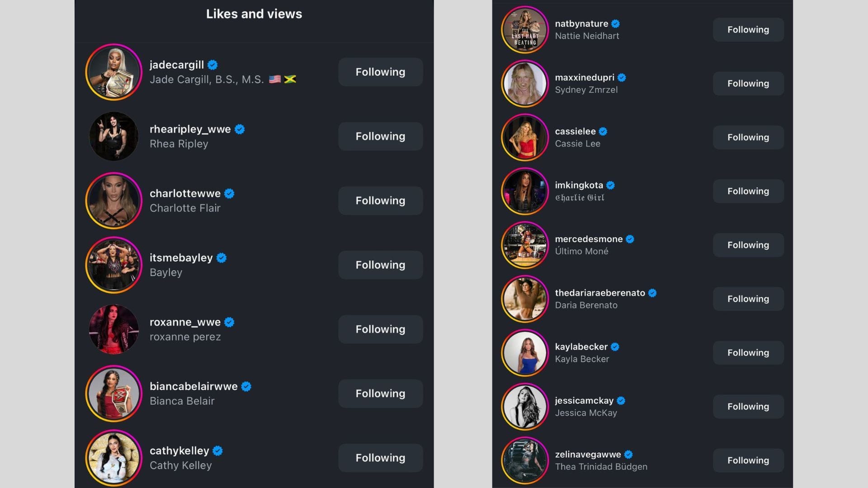Click charlottewwe's blue verified checkmark
The height and width of the screenshot is (488, 868).
click(x=229, y=194)
